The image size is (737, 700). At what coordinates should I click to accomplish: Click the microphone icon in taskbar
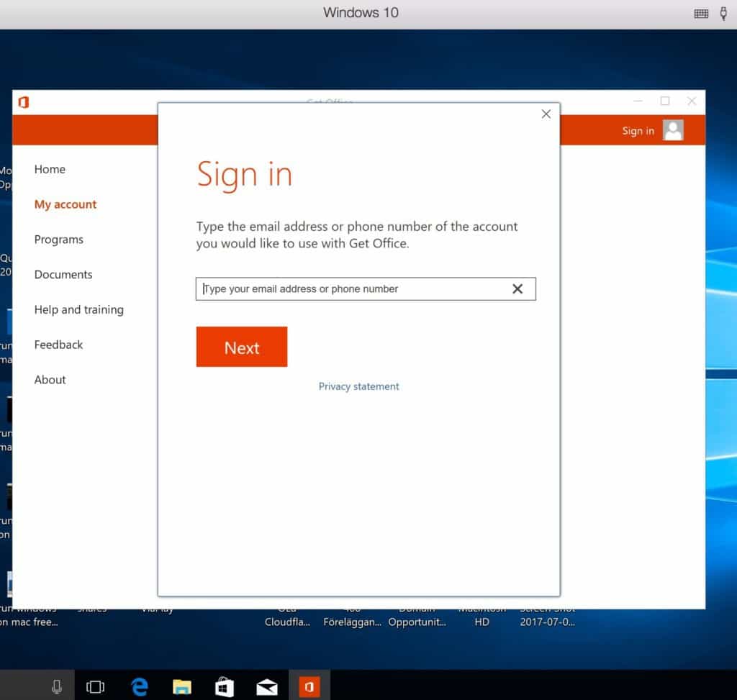click(x=56, y=687)
